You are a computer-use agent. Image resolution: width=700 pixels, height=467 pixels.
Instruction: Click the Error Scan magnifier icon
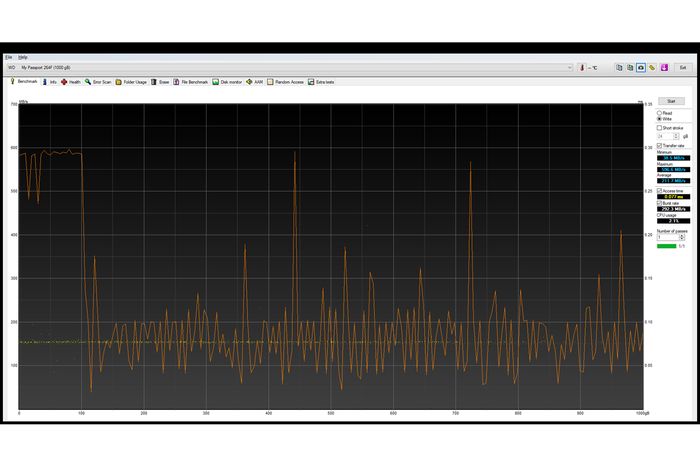[x=88, y=82]
